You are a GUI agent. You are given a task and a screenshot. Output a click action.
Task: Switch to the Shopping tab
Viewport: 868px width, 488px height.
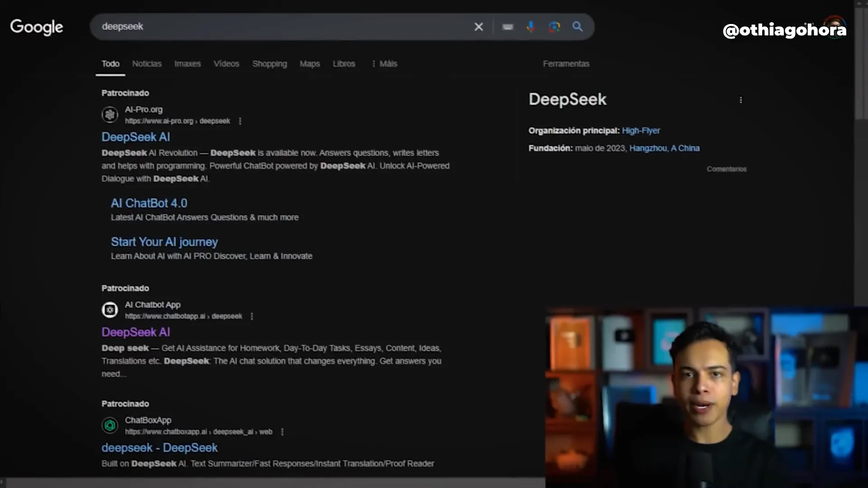[269, 64]
